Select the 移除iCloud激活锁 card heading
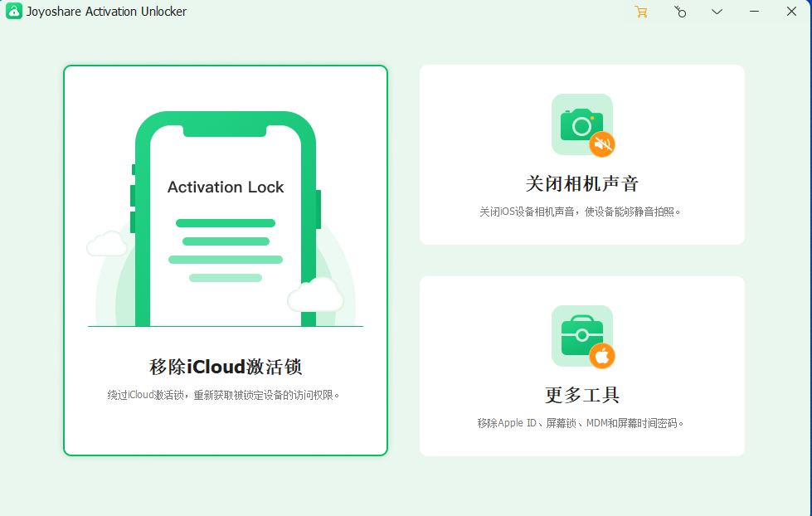 pos(226,367)
